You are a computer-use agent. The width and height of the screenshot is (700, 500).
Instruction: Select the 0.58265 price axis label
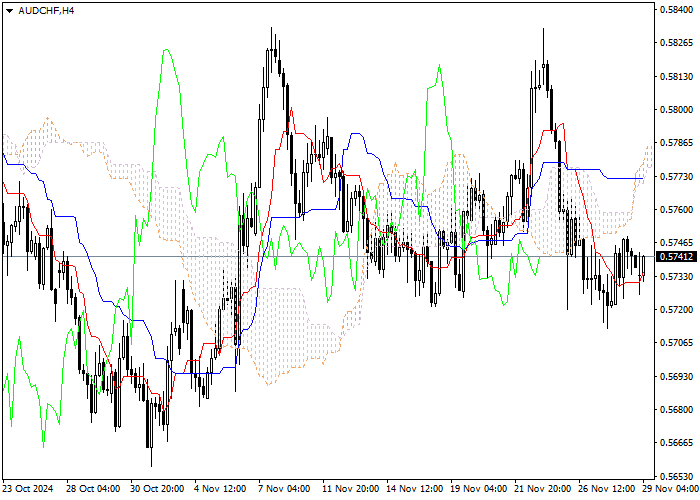click(676, 43)
